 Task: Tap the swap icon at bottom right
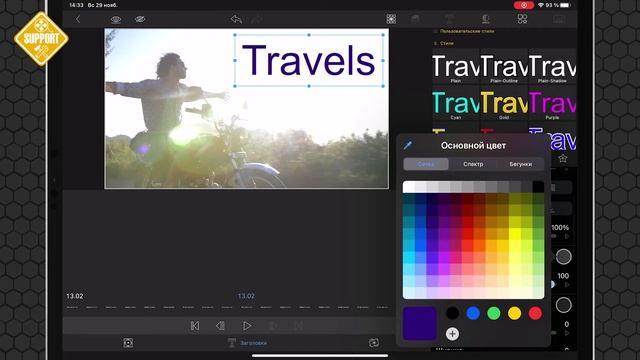[373, 343]
